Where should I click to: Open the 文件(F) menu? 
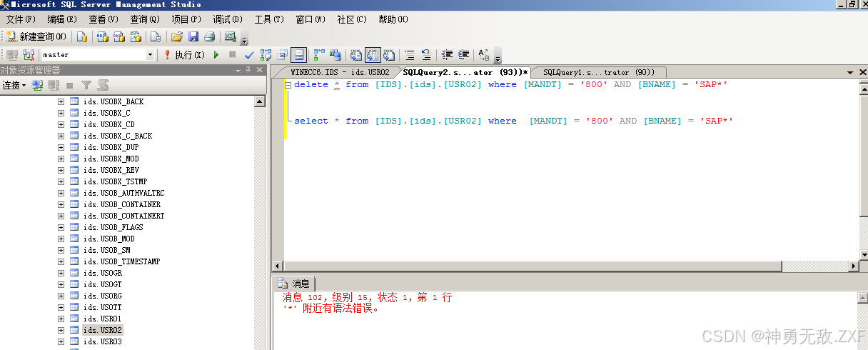21,19
